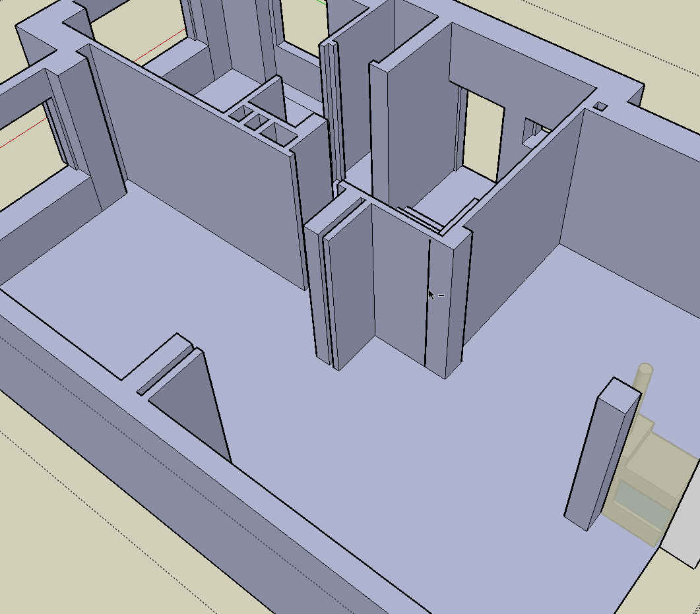700x614 pixels.
Task: Select the small window opening near the doorway
Action: (x=530, y=131)
